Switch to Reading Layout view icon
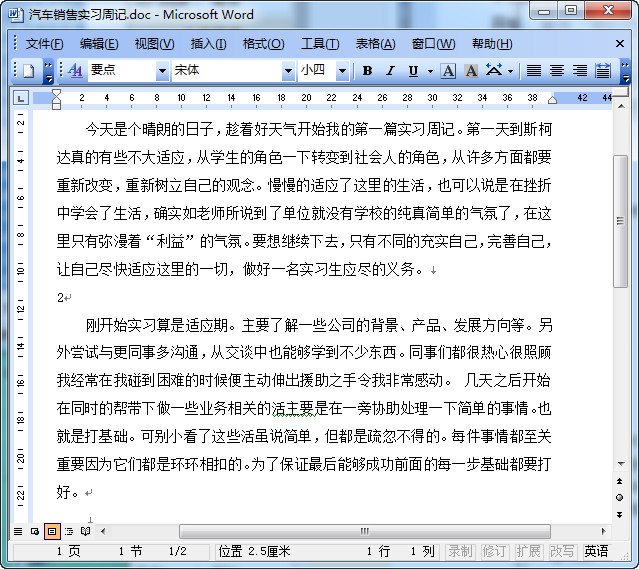 pos(86,531)
